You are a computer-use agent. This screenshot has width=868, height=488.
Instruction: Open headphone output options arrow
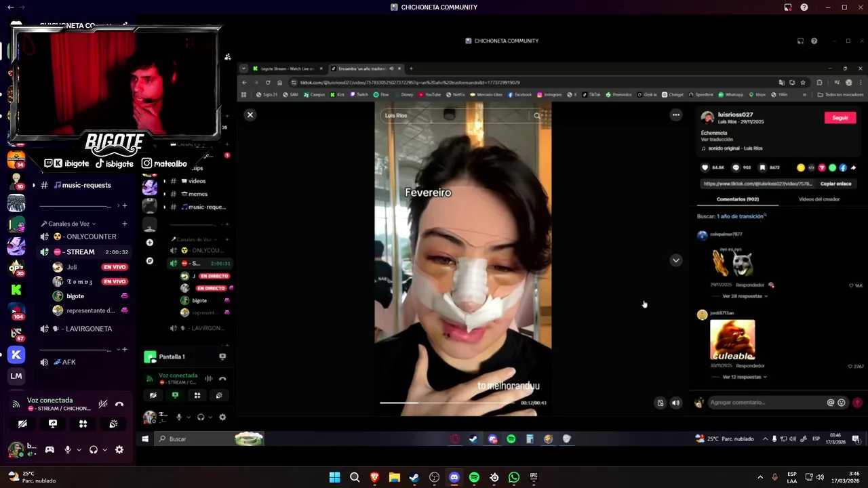104,449
